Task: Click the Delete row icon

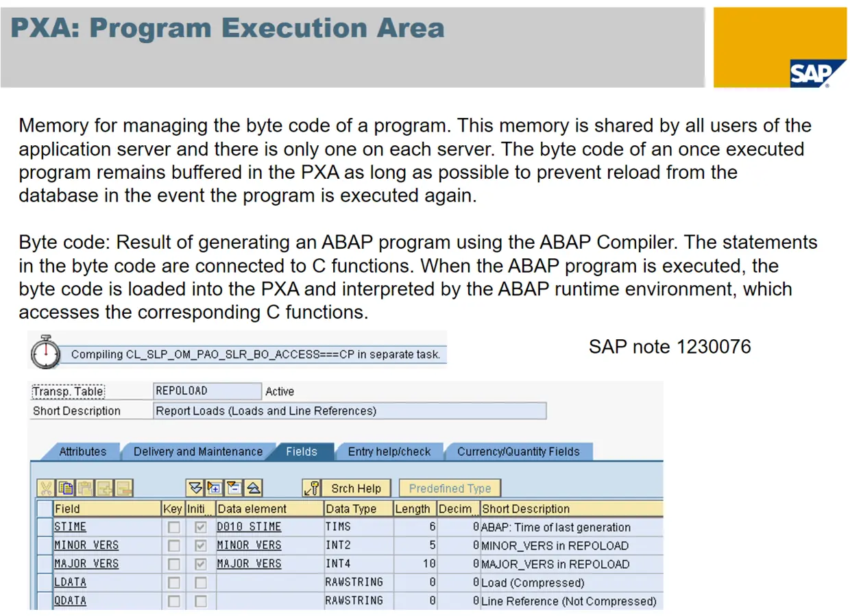Action: (x=124, y=489)
